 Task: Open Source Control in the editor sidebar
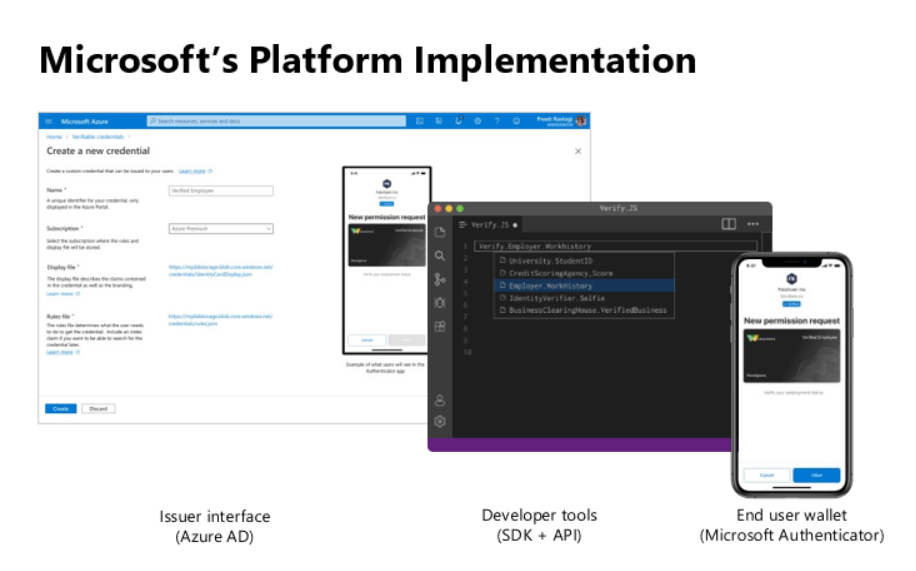(440, 279)
